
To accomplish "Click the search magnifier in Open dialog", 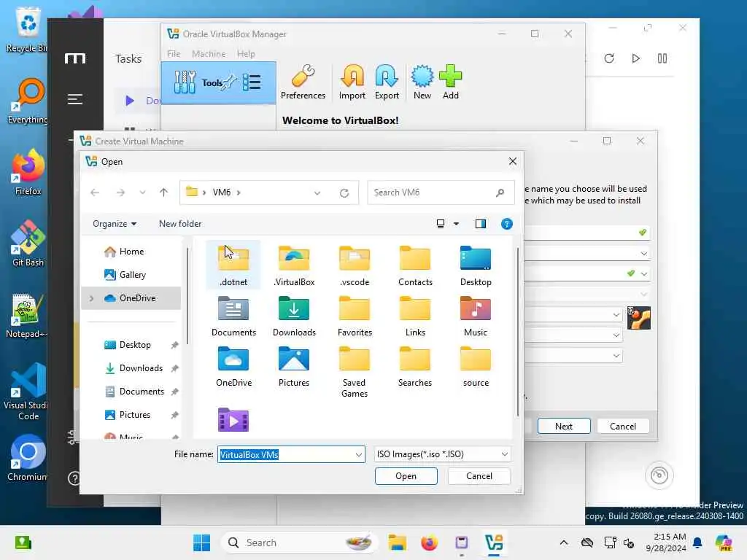I will pyautogui.click(x=500, y=192).
